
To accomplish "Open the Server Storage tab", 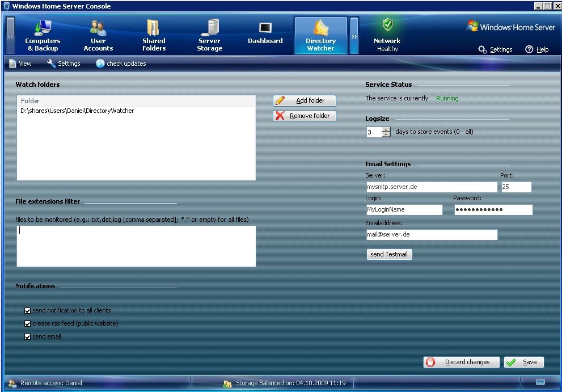I will 210,36.
